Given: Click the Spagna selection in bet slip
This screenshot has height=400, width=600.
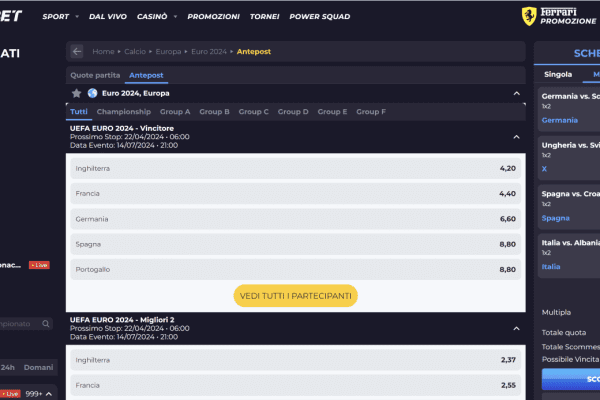Looking at the screenshot, I should (x=556, y=218).
